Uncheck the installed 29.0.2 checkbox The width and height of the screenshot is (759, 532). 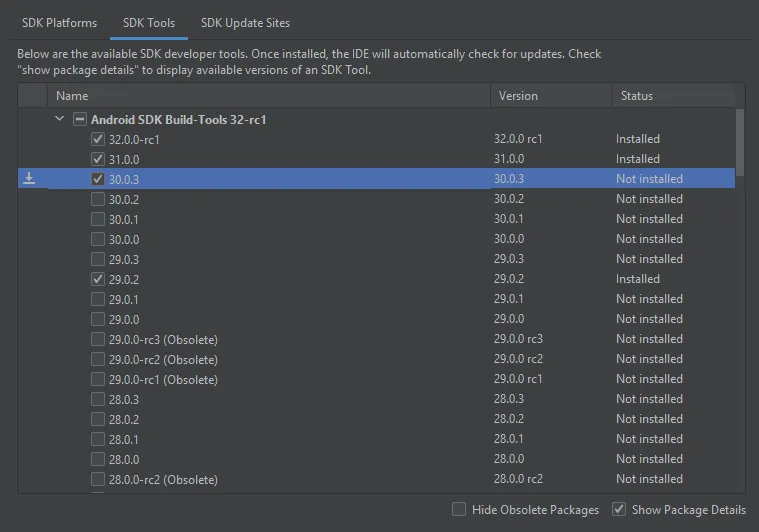coord(98,279)
